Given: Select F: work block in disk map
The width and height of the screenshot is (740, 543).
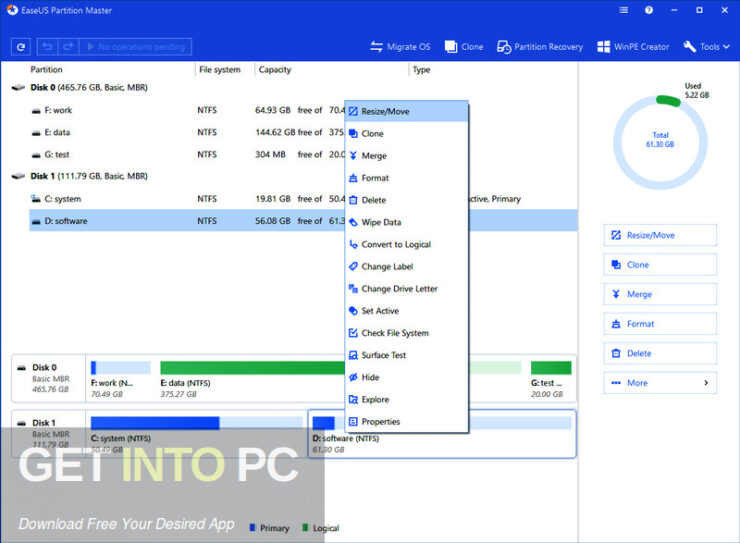Looking at the screenshot, I should (x=121, y=379).
